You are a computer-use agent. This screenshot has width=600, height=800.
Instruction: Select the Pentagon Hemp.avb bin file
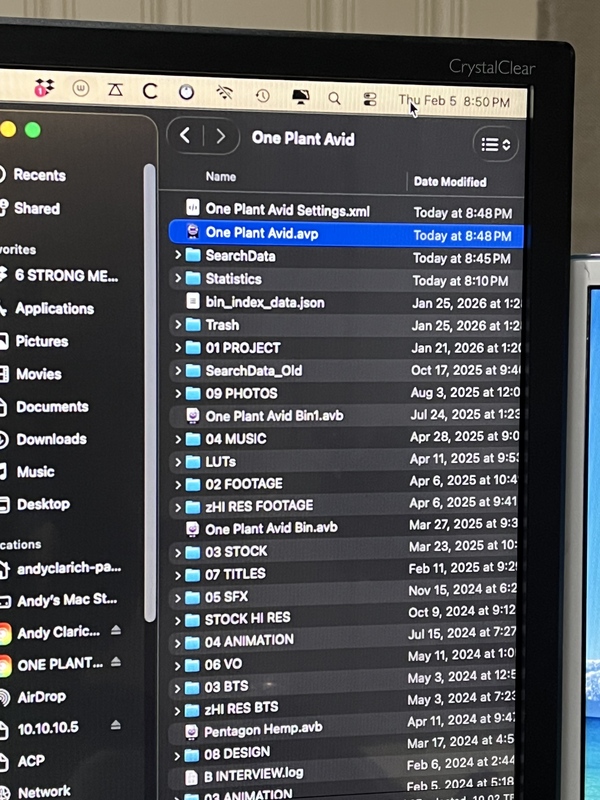(x=264, y=730)
